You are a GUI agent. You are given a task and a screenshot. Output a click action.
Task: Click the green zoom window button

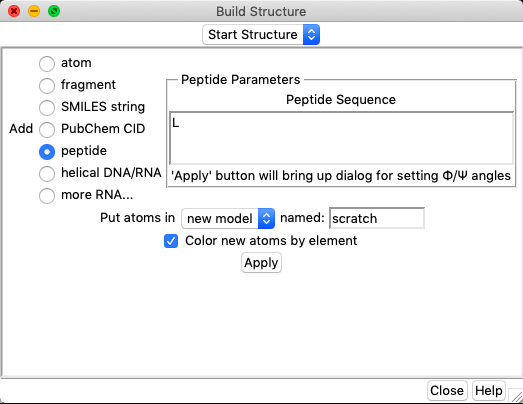[54, 11]
